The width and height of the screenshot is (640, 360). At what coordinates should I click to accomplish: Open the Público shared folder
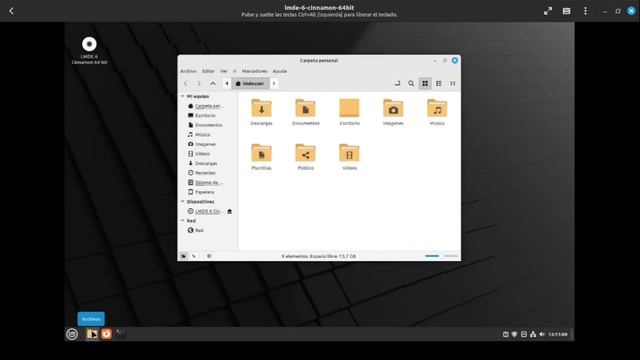tap(305, 157)
